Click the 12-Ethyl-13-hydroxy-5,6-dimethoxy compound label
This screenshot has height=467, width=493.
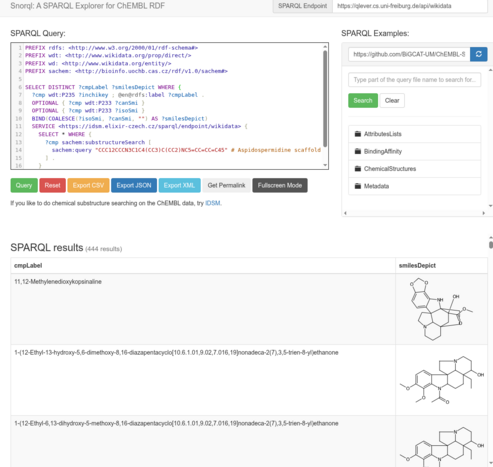pos(176,352)
